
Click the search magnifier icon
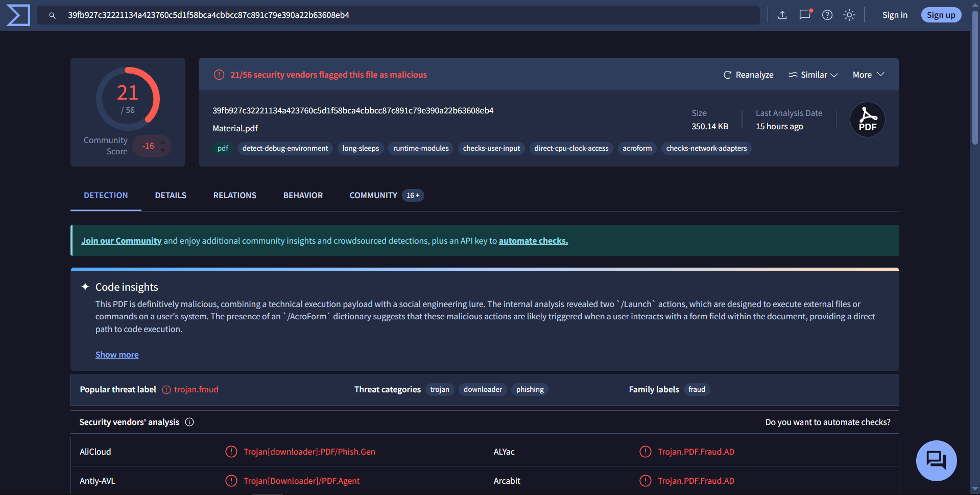coord(52,15)
